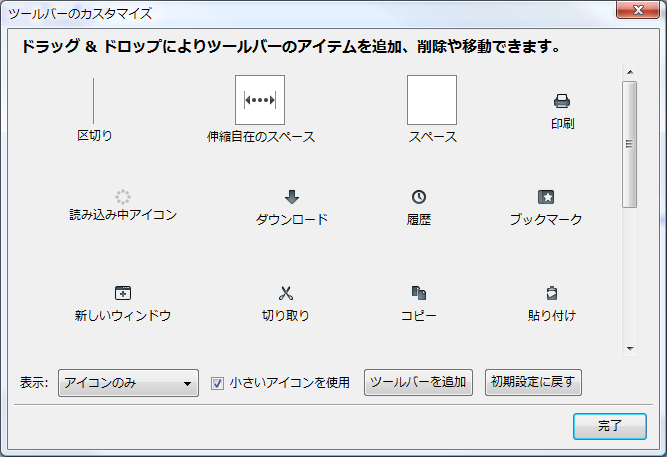
Task: Click the ダウンロード text label
Action: 292,219
